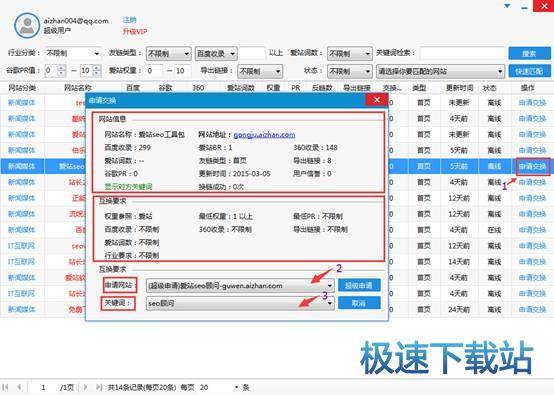
Task: Click the 关键词检索 search input
Action: click(462, 53)
